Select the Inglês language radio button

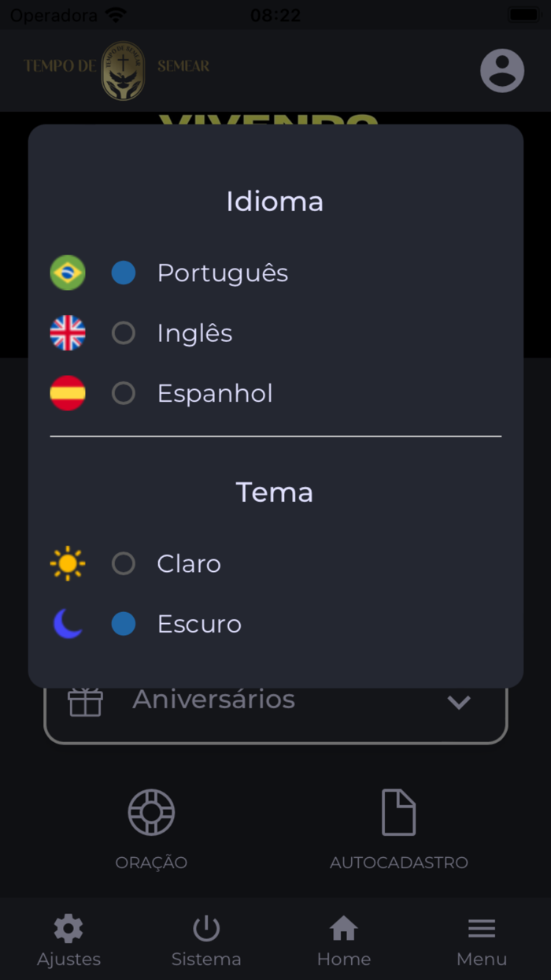123,332
